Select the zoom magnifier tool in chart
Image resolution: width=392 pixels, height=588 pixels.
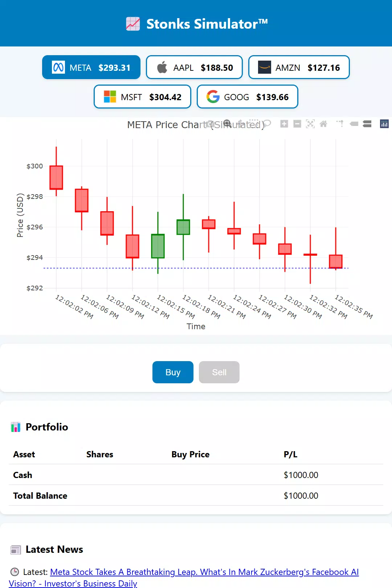tap(227, 123)
